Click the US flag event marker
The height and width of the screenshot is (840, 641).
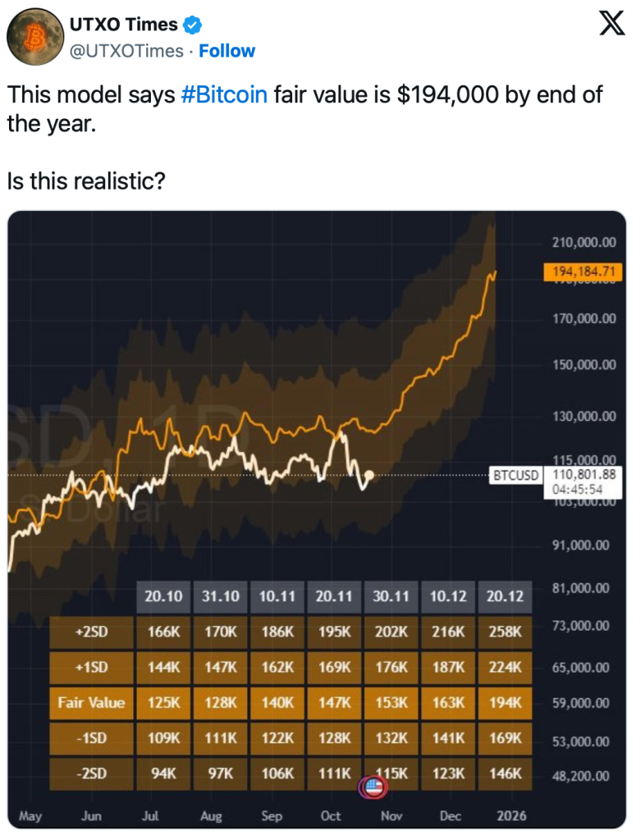[373, 787]
